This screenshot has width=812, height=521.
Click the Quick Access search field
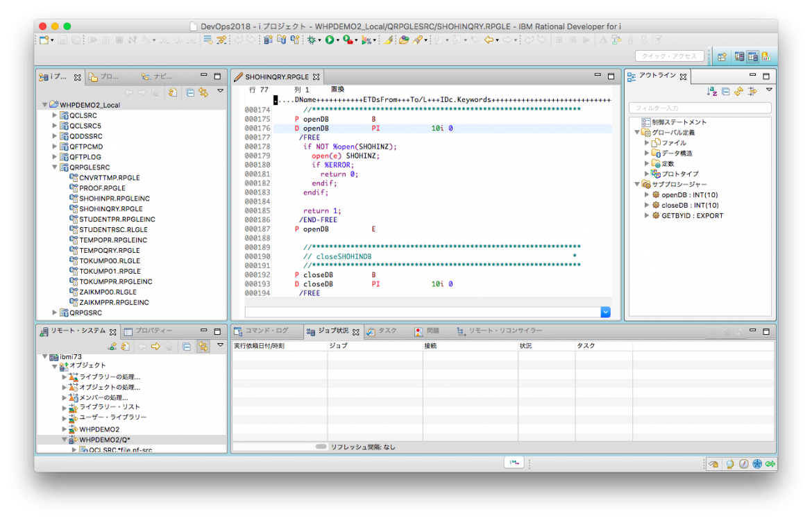tap(669, 56)
